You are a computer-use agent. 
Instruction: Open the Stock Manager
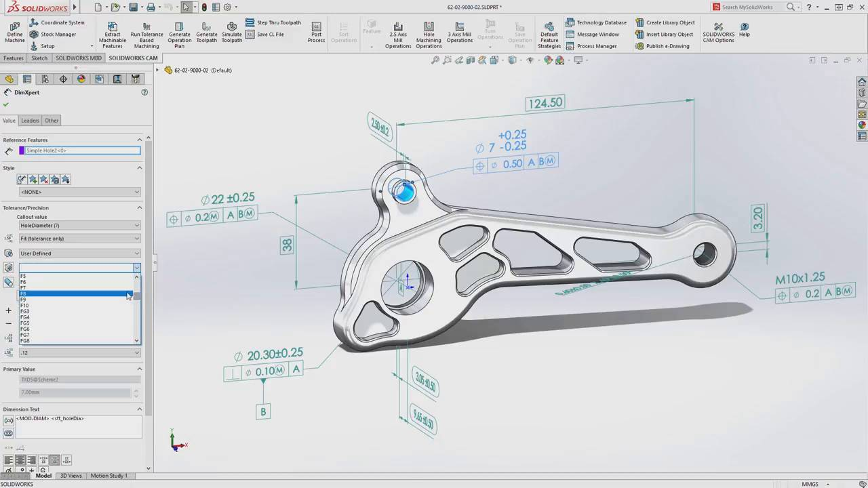point(53,34)
